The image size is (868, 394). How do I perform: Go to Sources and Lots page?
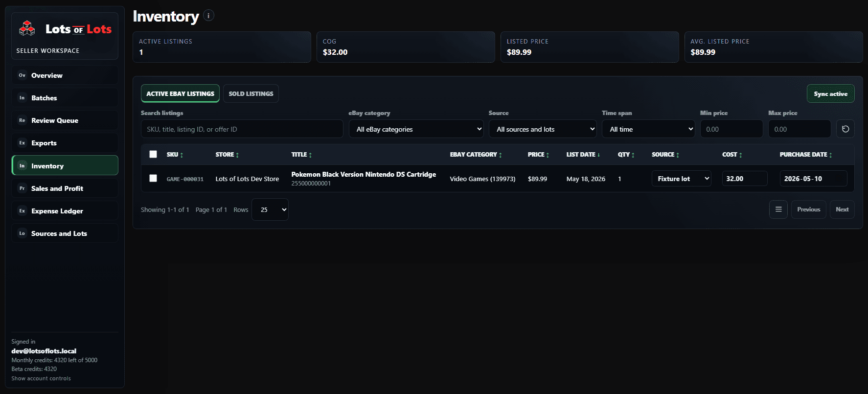click(65, 233)
